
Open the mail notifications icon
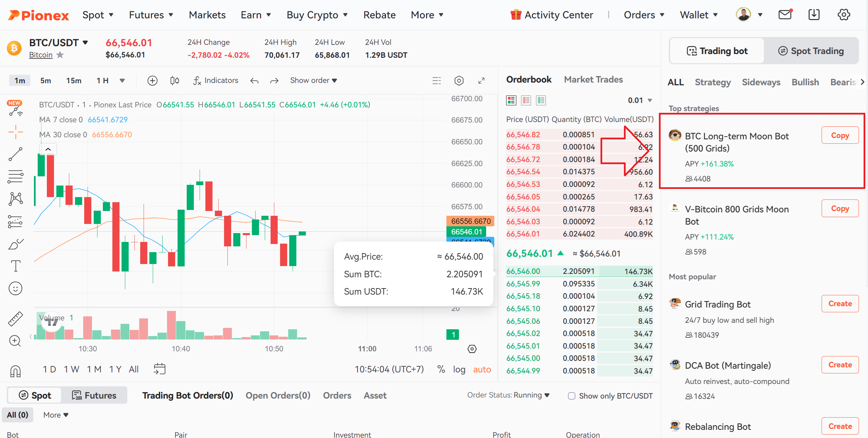(x=785, y=15)
